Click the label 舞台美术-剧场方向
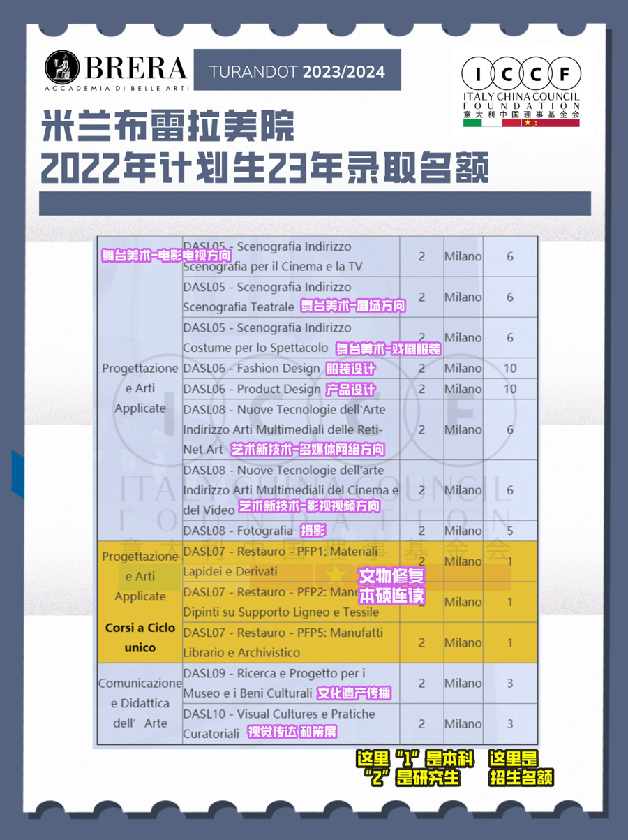Image resolution: width=628 pixels, height=840 pixels. [352, 306]
